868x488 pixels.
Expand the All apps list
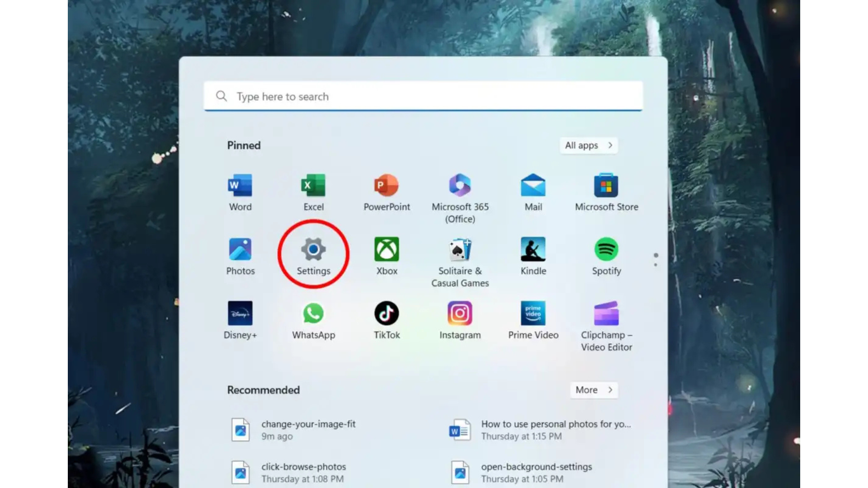pos(588,145)
